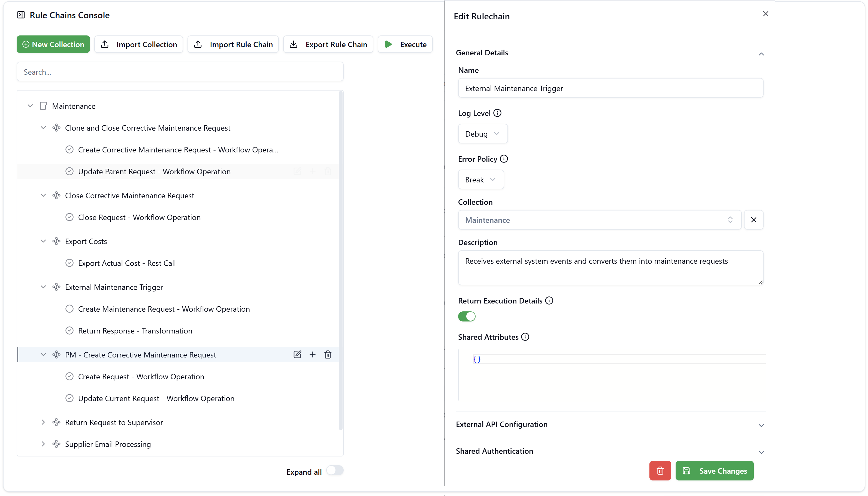Click plus icon on PM - Create Corrective Maintenance Request row
Viewport: 868px width, 496px height.
(x=313, y=354)
